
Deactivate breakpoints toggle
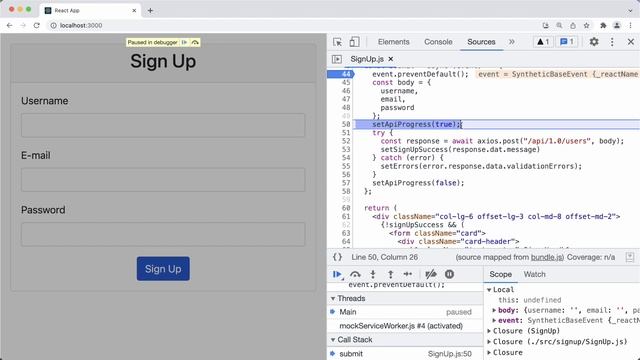tap(431, 274)
